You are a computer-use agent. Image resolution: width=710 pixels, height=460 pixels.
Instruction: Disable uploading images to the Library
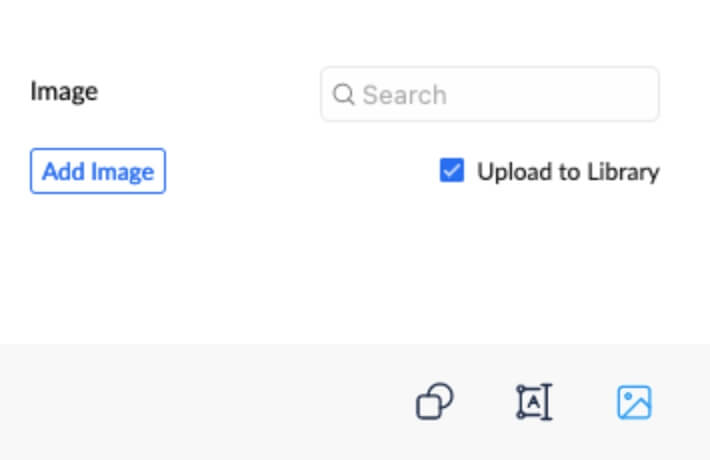[x=452, y=171]
